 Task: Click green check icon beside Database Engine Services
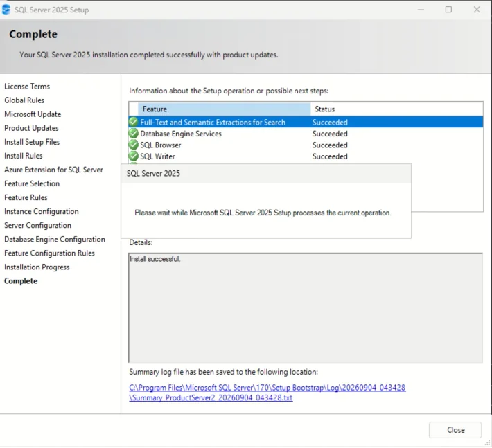(133, 133)
